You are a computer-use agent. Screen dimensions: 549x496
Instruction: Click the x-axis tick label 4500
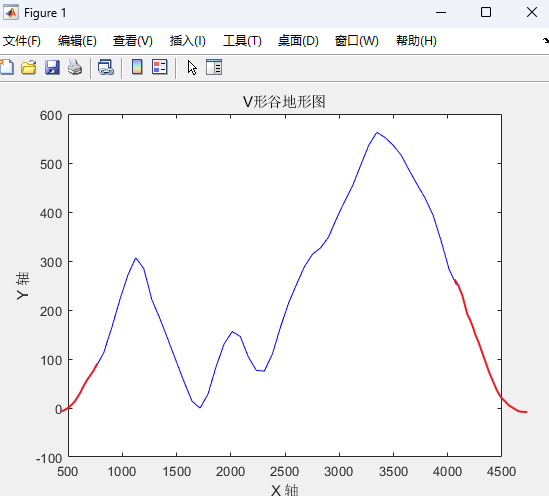click(x=501, y=471)
